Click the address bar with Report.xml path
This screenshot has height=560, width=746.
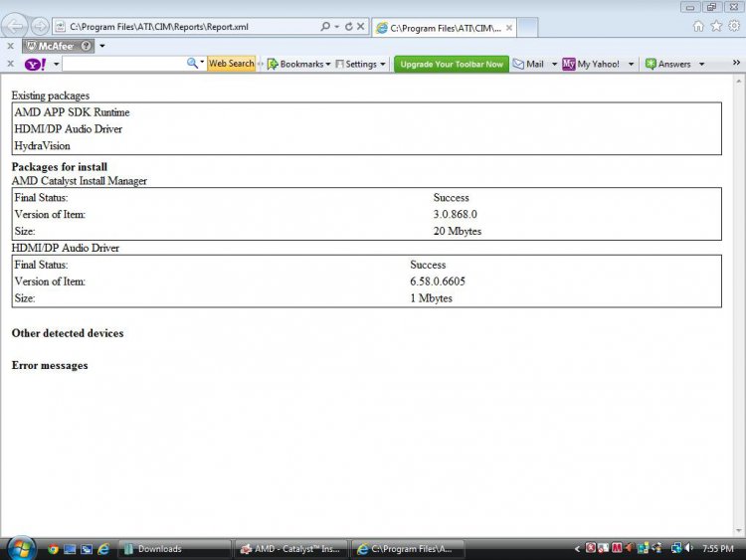point(187,27)
